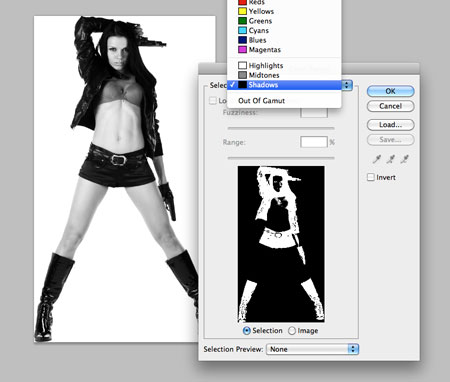This screenshot has height=382, width=450.
Task: Click the Fuzziness slider track
Action: [x=281, y=128]
